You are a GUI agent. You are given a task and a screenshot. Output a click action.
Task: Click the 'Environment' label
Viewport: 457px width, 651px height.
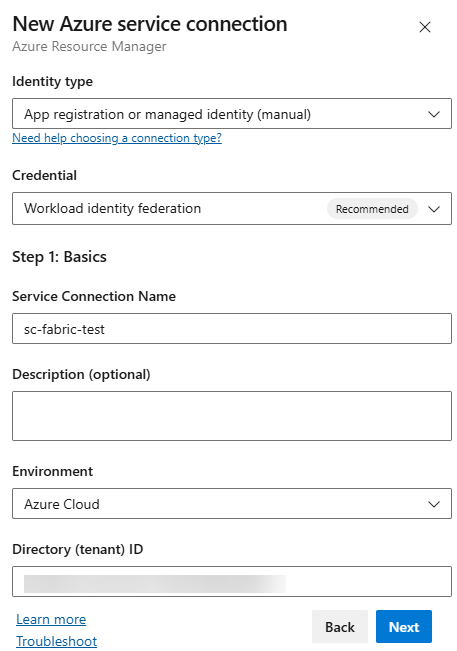(x=52, y=471)
